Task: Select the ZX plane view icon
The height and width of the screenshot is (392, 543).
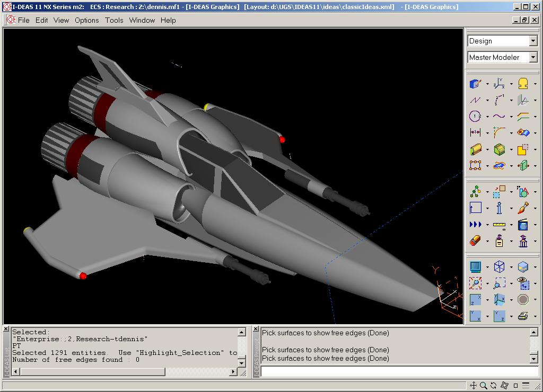Action: click(475, 300)
